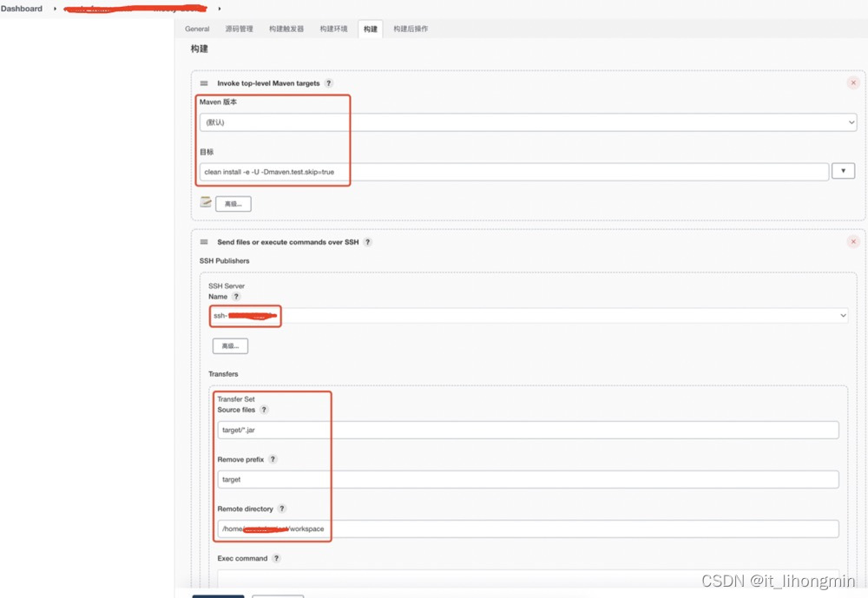
Task: Show help for Exec command
Action: [x=276, y=558]
